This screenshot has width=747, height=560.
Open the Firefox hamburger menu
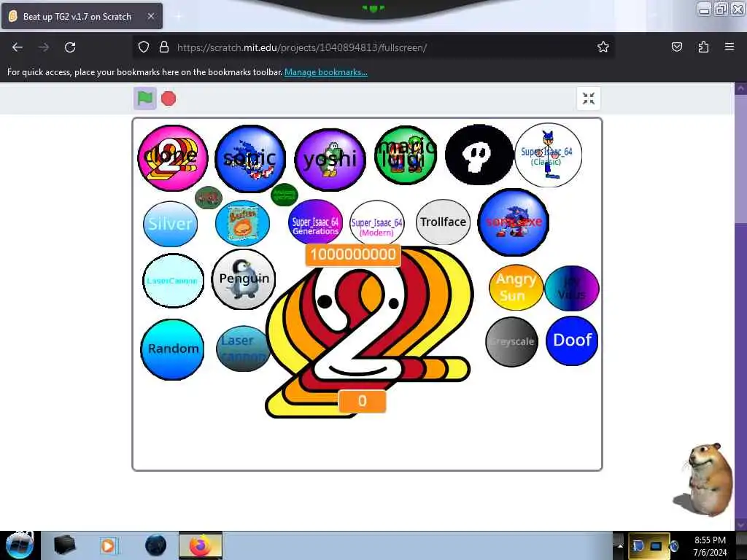pyautogui.click(x=729, y=47)
